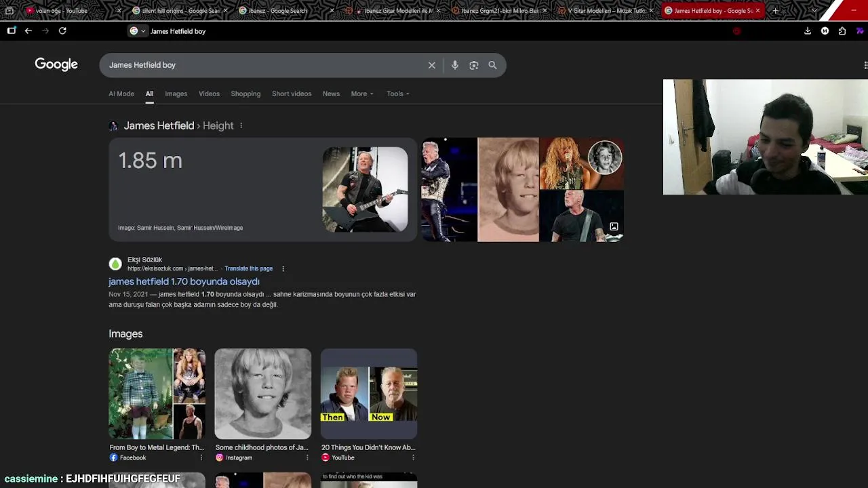Viewport: 868px width, 488px height.
Task: Open the tab search icon in tab strip
Action: click(9, 11)
